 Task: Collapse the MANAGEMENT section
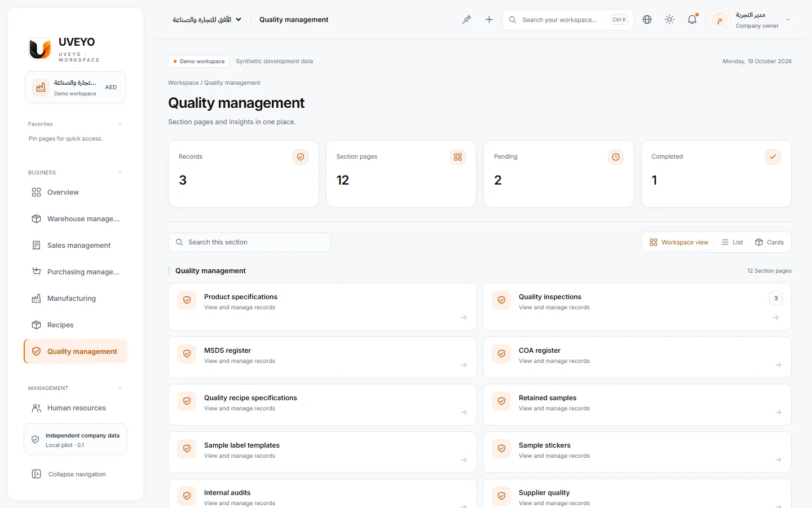coord(120,388)
